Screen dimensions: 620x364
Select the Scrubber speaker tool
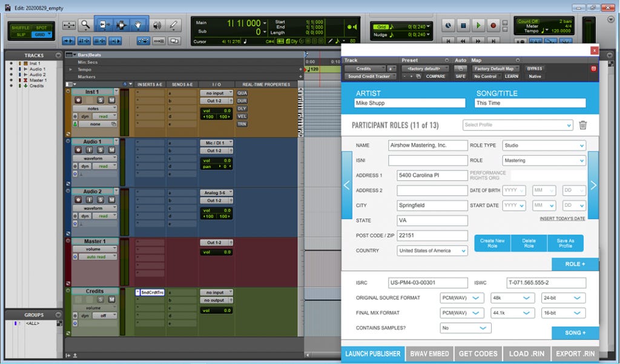pos(157,25)
